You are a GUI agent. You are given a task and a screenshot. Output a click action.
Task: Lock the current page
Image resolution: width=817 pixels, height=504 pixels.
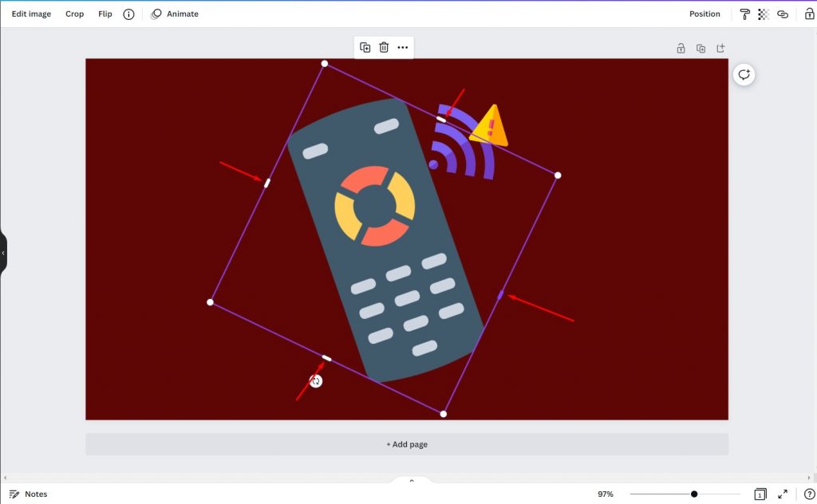tap(681, 48)
